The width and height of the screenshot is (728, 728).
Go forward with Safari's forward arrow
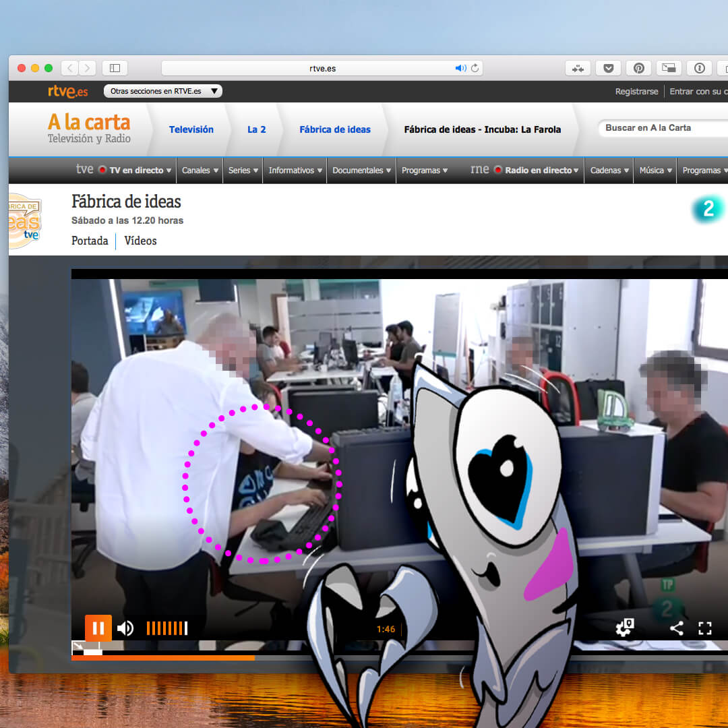87,68
